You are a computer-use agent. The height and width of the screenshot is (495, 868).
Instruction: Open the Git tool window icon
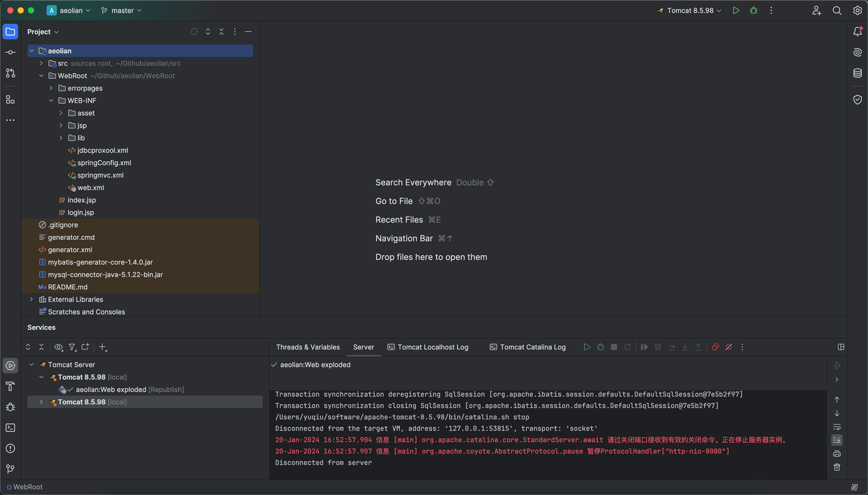coord(10,469)
